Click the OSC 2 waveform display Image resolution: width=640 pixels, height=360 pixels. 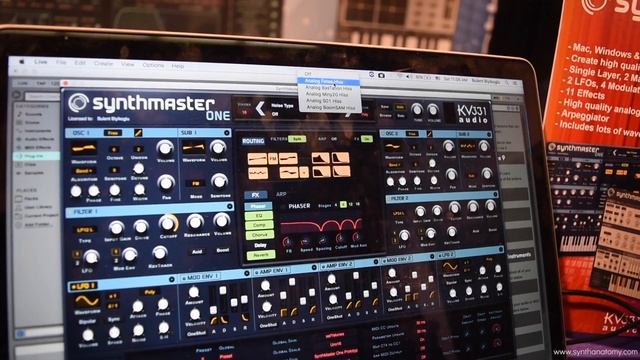(392, 147)
